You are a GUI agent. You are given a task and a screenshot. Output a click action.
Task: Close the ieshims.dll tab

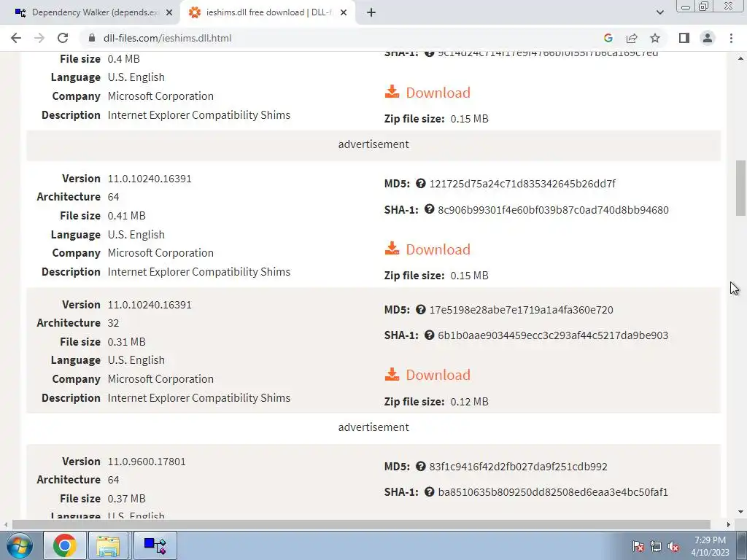coord(344,12)
